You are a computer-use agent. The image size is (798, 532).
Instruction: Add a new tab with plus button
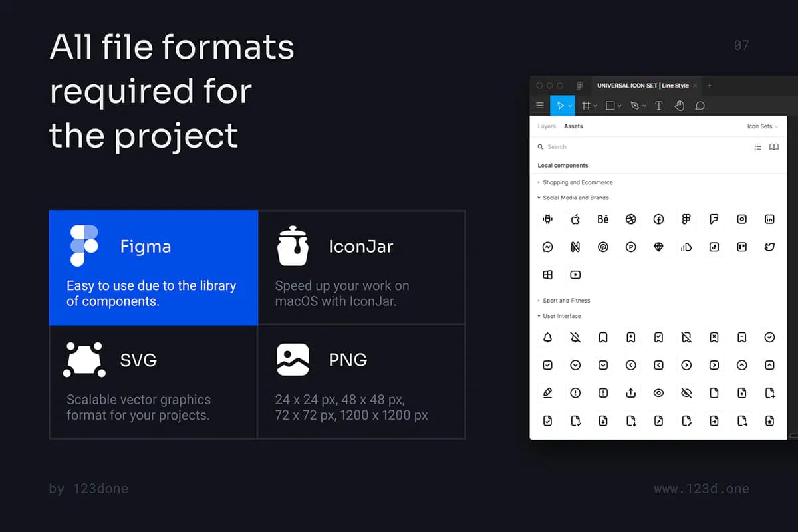pos(710,86)
